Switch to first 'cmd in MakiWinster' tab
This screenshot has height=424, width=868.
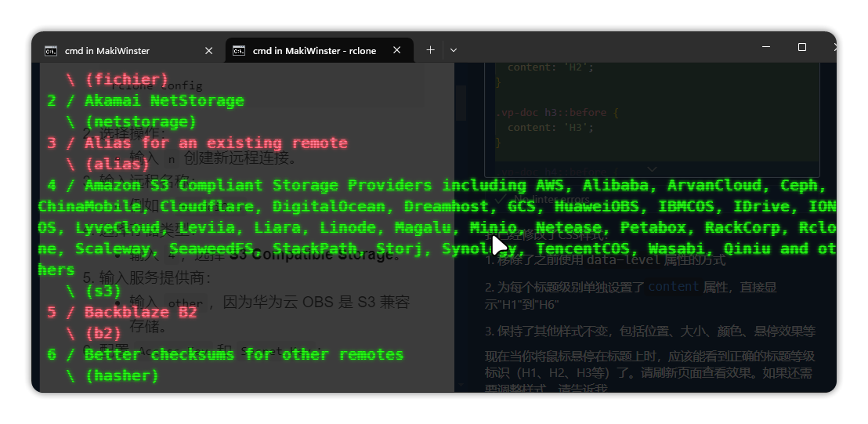tap(129, 50)
